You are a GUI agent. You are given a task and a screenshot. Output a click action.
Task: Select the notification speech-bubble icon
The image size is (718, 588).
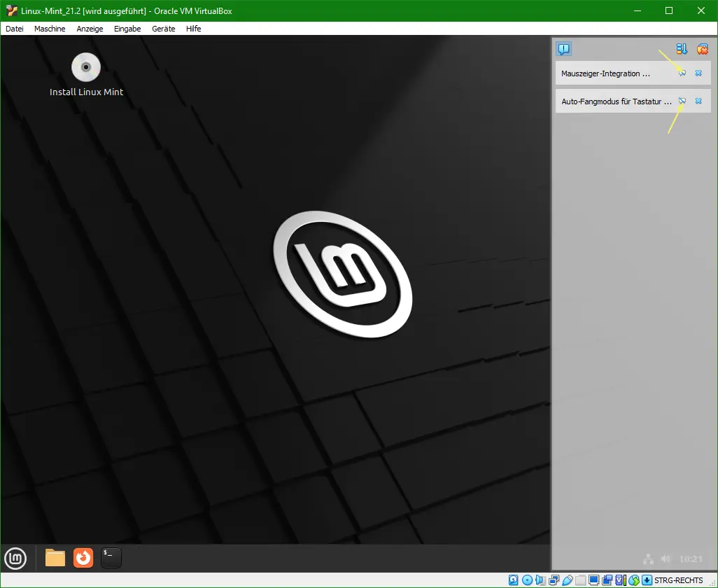click(564, 48)
